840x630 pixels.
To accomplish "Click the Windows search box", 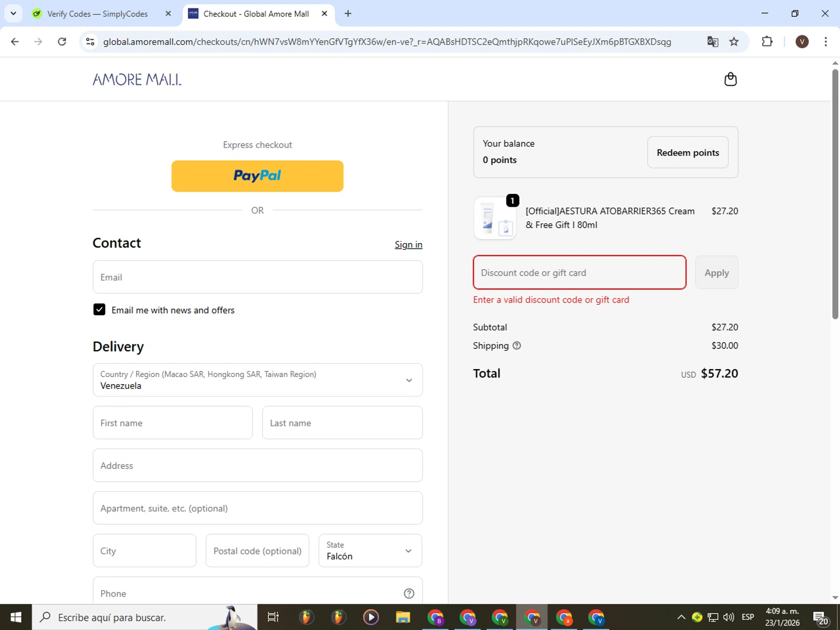I will click(144, 617).
